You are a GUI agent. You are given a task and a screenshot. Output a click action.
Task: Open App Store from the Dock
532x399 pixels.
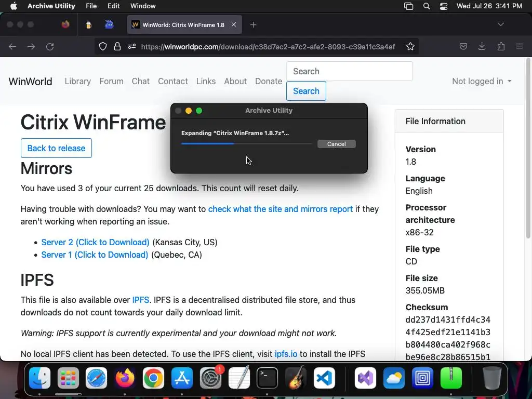coord(182,378)
